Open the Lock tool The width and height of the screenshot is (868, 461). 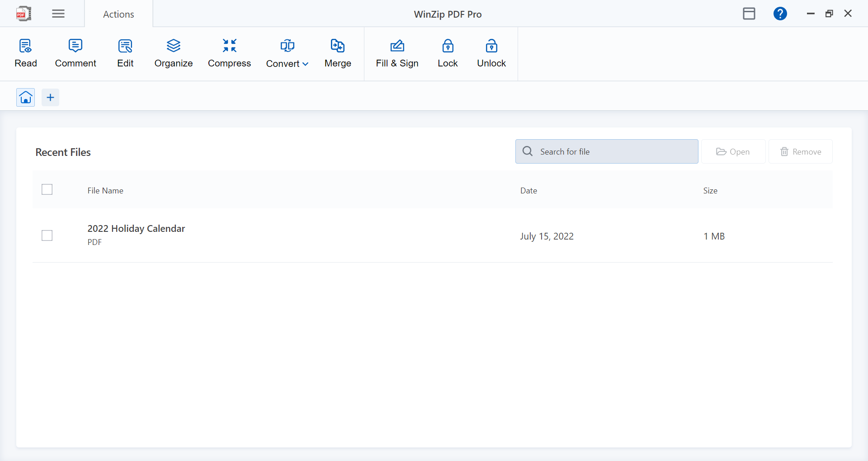tap(448, 53)
